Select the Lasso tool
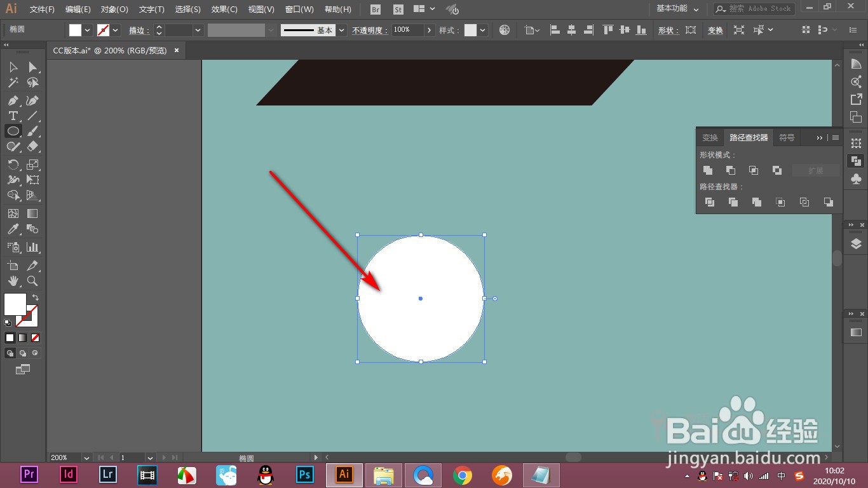The height and width of the screenshot is (488, 868). pyautogui.click(x=32, y=83)
